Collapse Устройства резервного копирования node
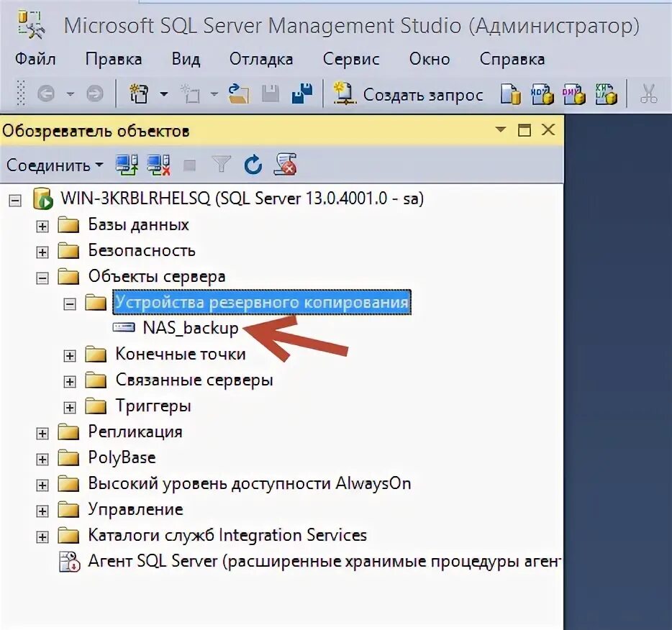This screenshot has height=630, width=672. 69,304
